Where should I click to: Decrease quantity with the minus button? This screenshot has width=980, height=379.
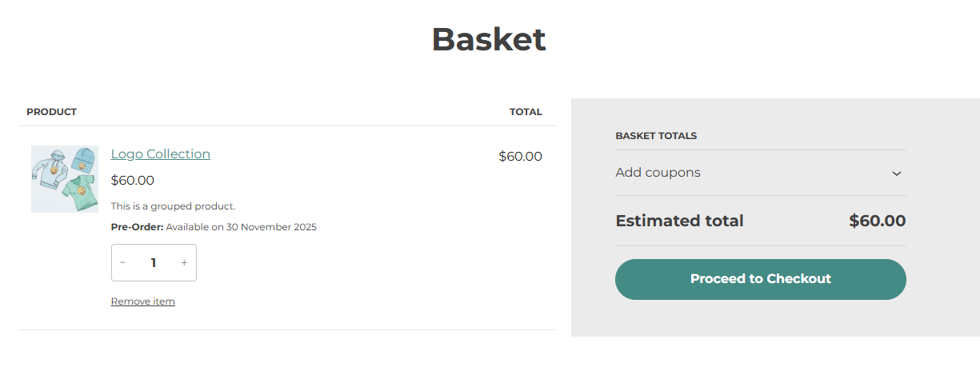click(x=122, y=262)
